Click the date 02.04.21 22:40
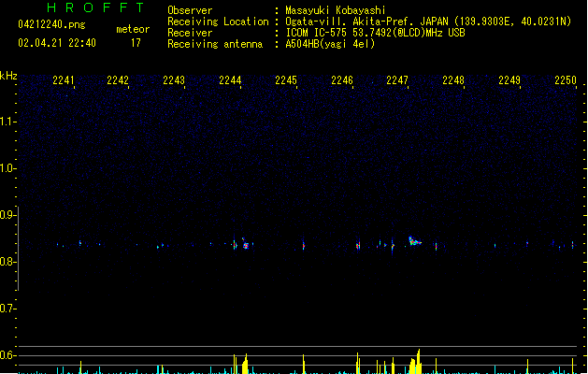 click(x=57, y=43)
